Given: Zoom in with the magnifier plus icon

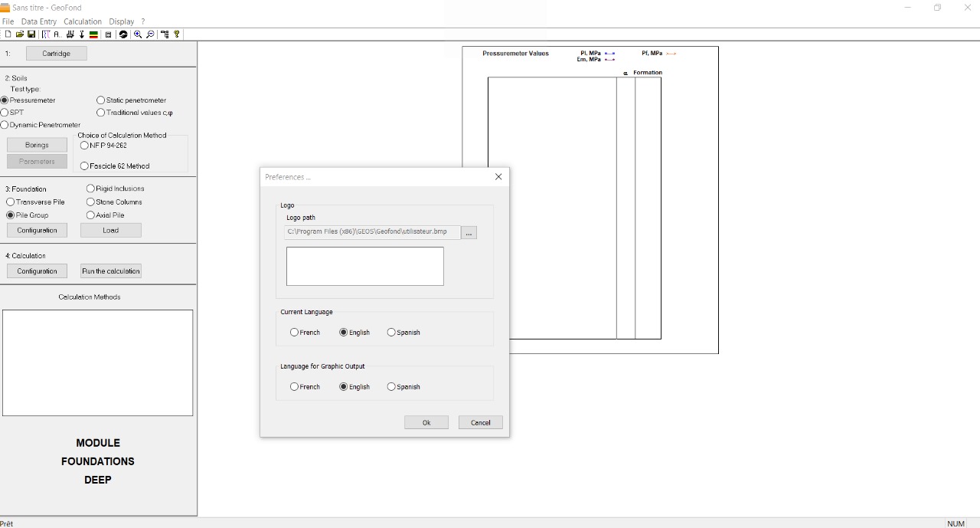Looking at the screenshot, I should 138,34.
